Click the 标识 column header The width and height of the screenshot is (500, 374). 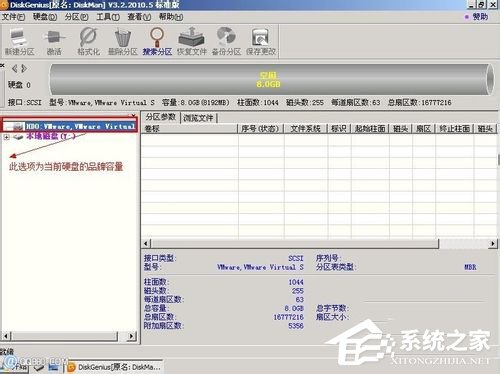coord(339,129)
